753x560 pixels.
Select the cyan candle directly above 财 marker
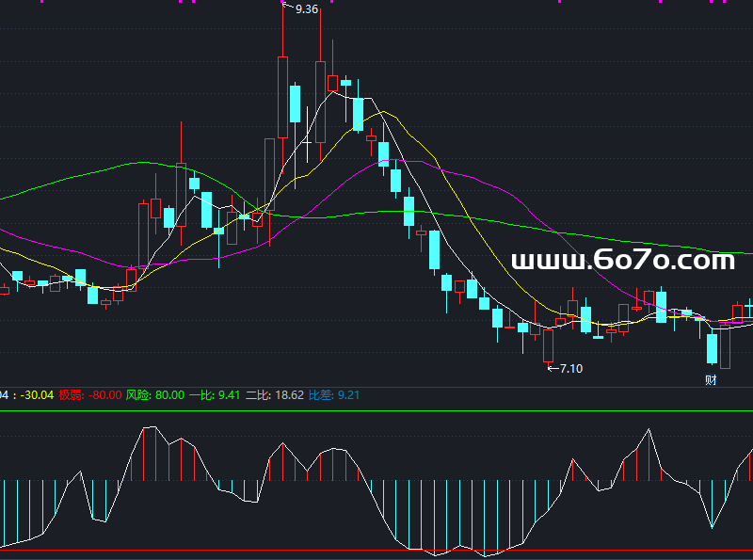coord(712,348)
